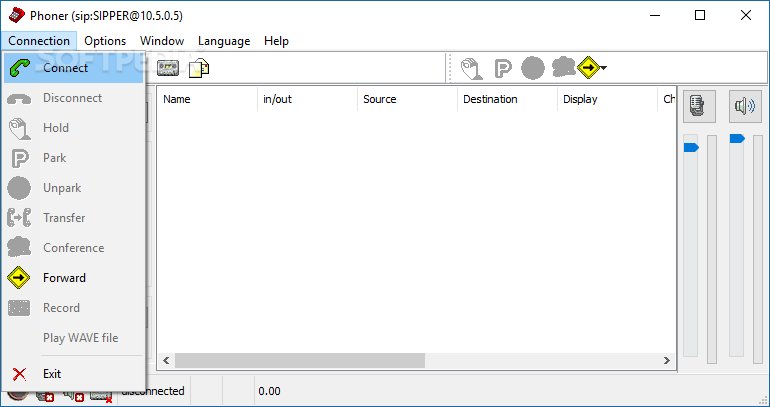Open the Language menu
This screenshot has height=407, width=770.
(224, 41)
